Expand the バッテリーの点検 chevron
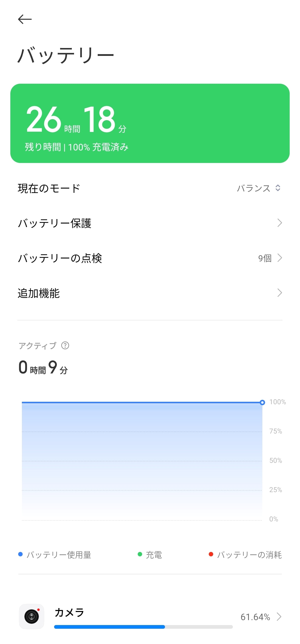This screenshot has width=300, height=644. click(x=280, y=258)
